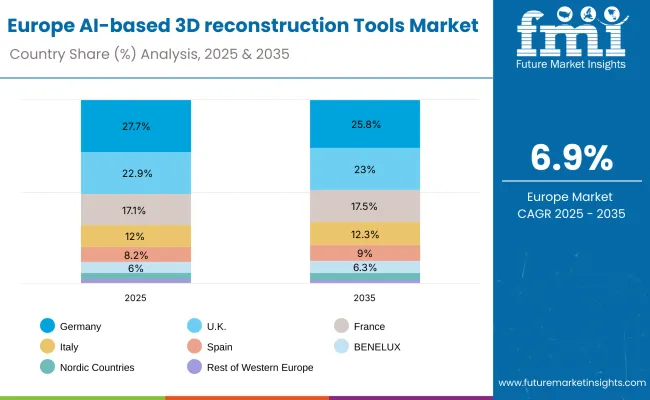Screen dimensions: 650x400
Task: Select the 17.5% France segment in 2035 bar
Action: pos(365,206)
